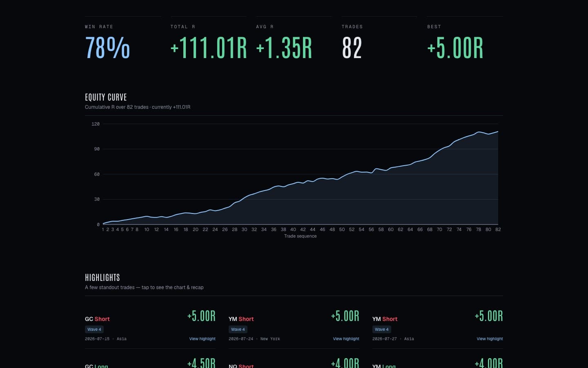Screen dimensions: 588x368
Task: Click the 90 label on the y-axis
Action: click(x=97, y=149)
